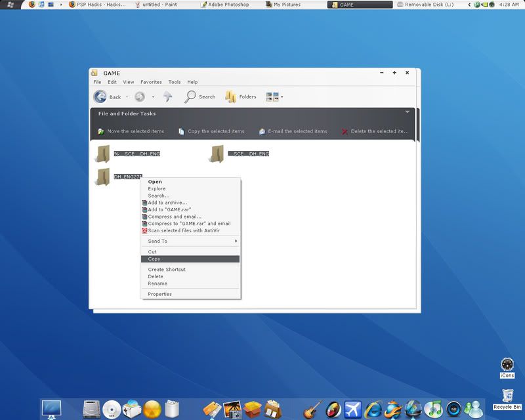Screen dimensions: 525x420
Task: Click Move the selected items link
Action: coord(131,131)
